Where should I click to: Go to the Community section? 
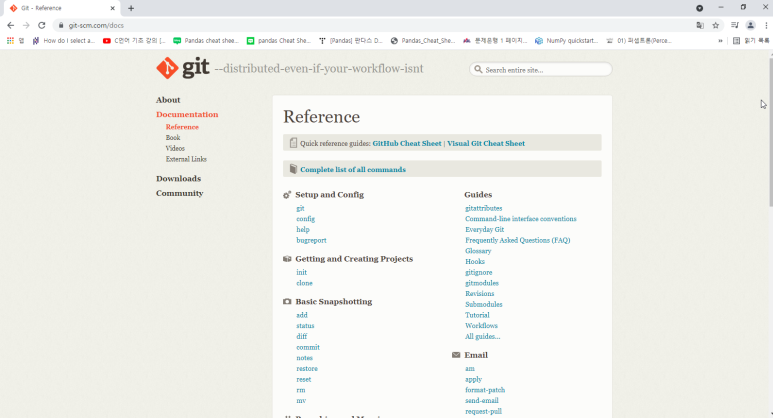point(179,193)
